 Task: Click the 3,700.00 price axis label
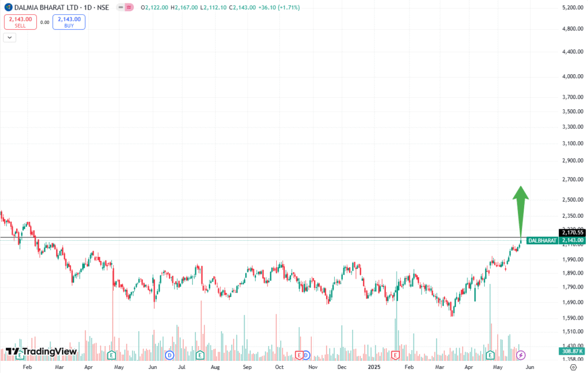point(572,97)
